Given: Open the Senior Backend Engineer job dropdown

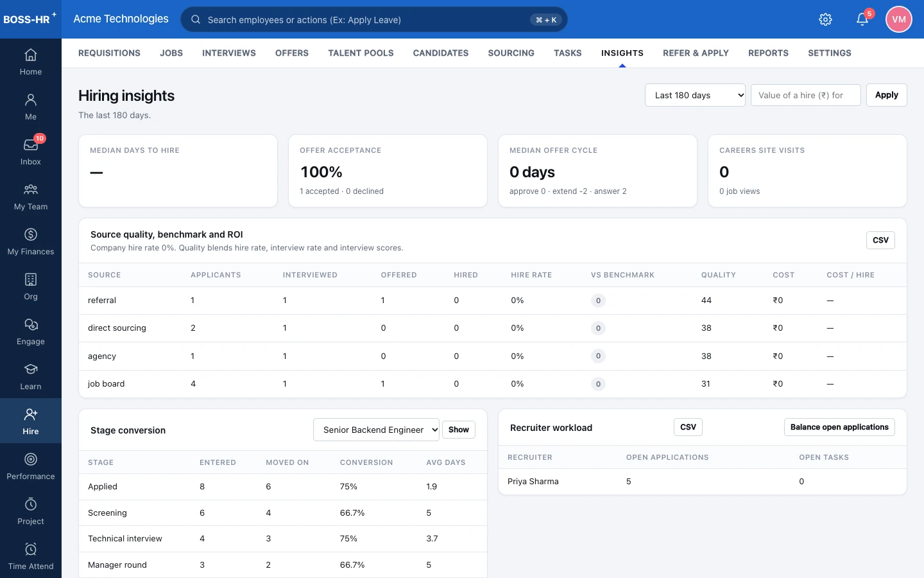Looking at the screenshot, I should point(376,430).
